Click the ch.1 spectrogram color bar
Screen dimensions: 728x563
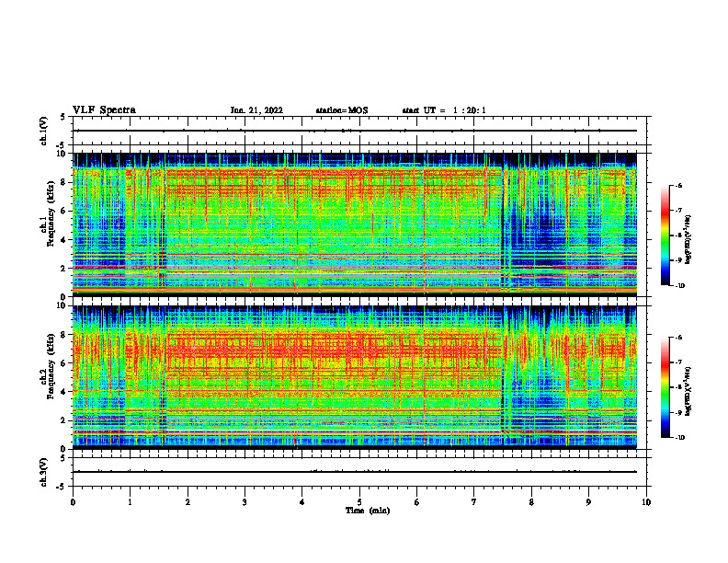coord(665,236)
